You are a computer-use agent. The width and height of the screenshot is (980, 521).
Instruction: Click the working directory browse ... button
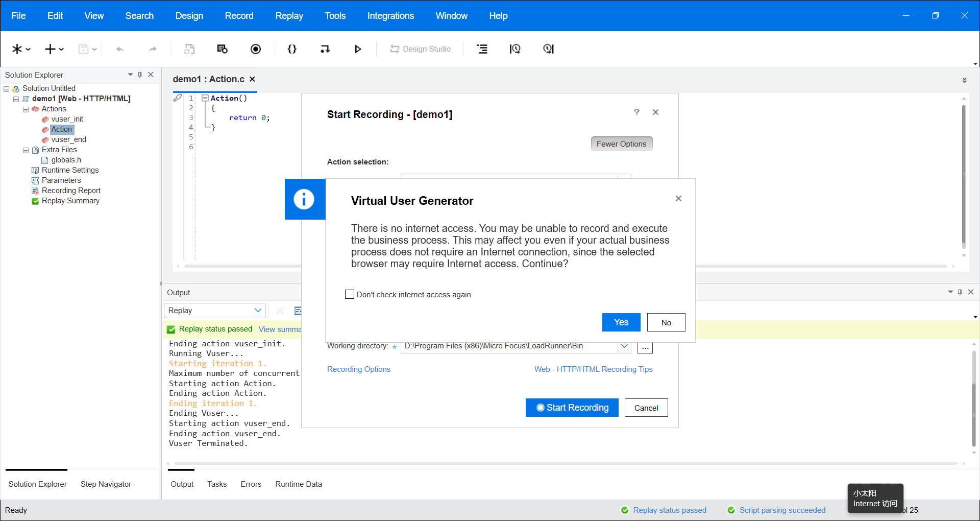[645, 347]
